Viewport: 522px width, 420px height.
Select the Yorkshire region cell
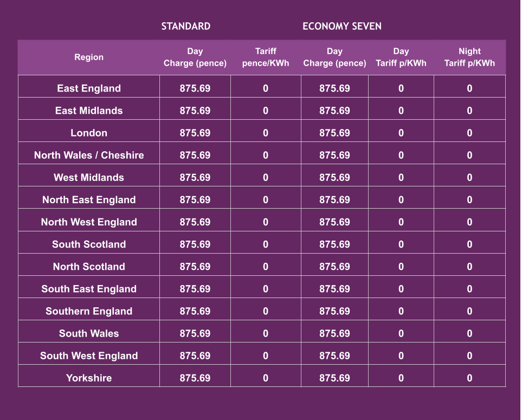(89, 378)
